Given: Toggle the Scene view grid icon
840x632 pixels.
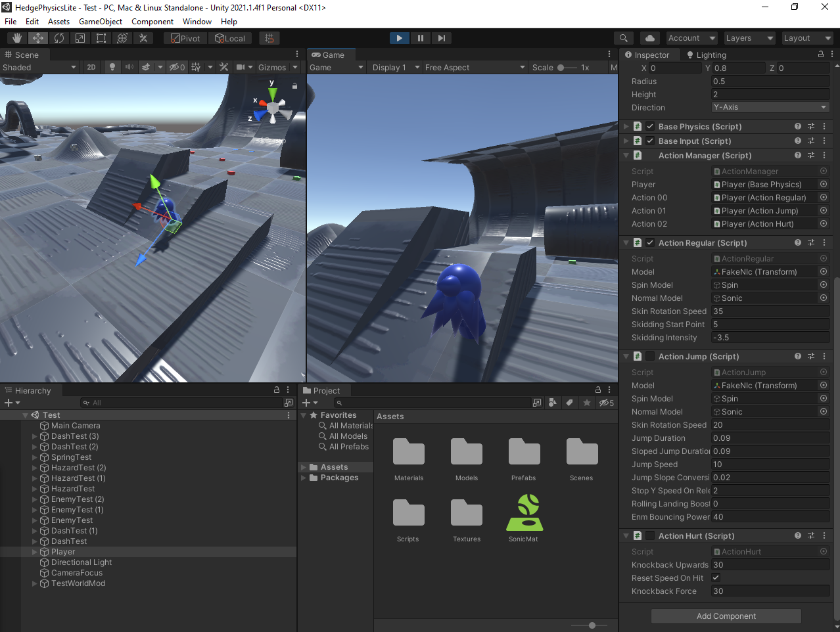Looking at the screenshot, I should pos(196,67).
